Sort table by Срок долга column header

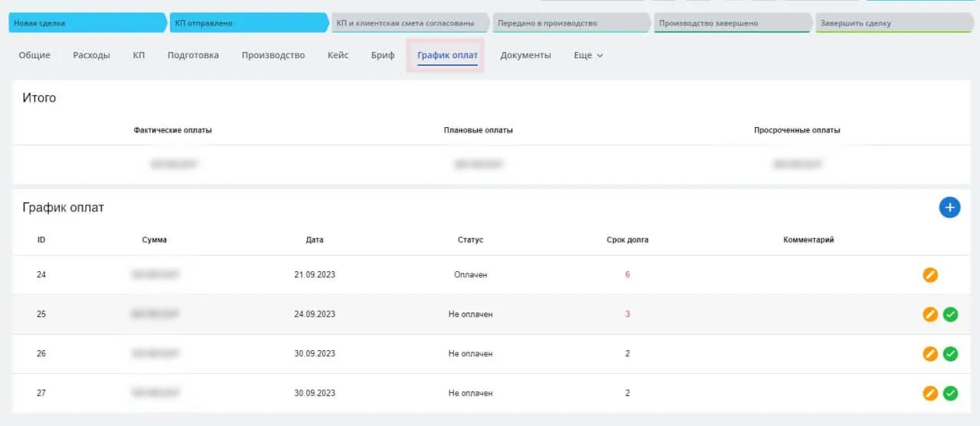click(627, 240)
